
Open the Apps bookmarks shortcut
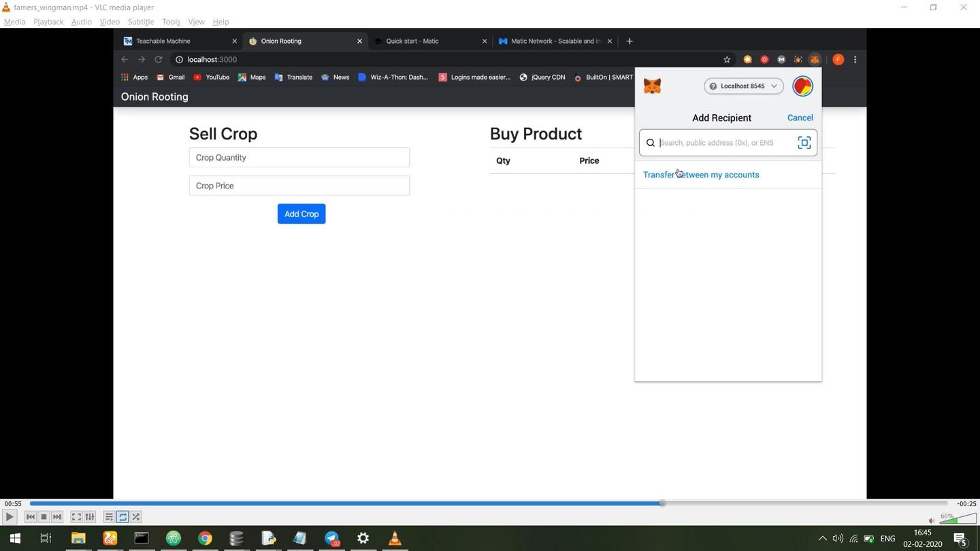pyautogui.click(x=134, y=78)
